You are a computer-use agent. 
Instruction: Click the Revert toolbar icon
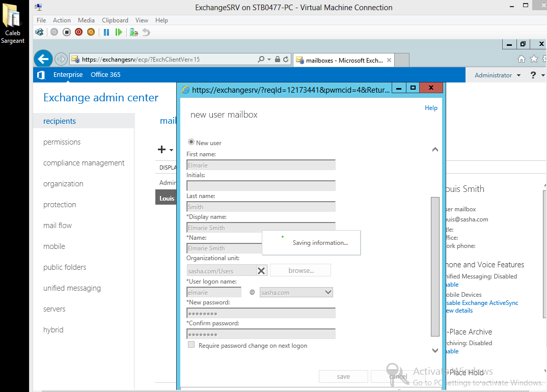146,32
